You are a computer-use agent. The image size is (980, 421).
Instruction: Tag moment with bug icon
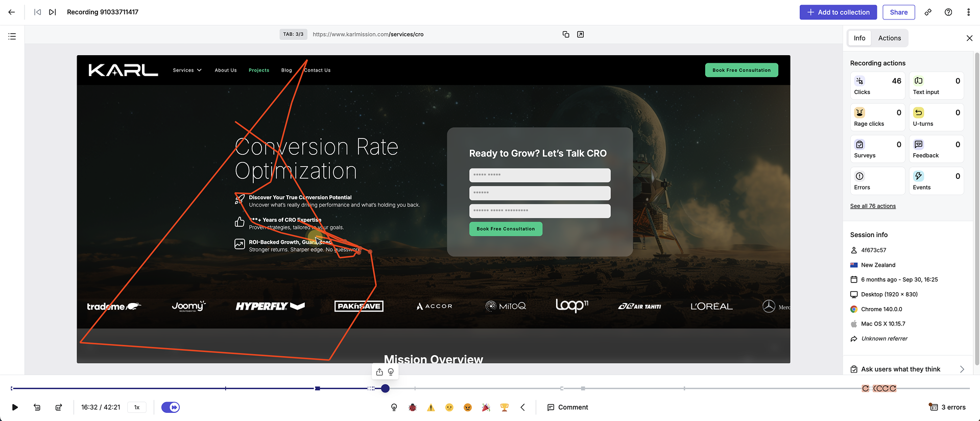point(413,407)
